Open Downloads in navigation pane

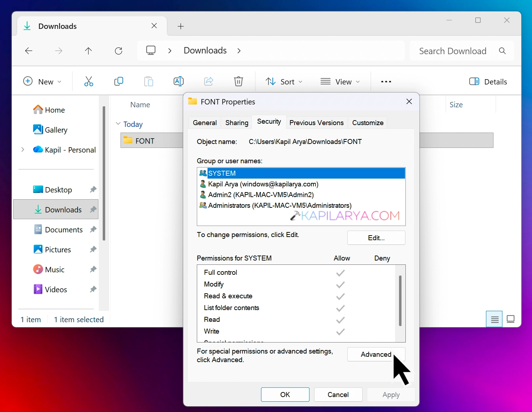point(56,210)
